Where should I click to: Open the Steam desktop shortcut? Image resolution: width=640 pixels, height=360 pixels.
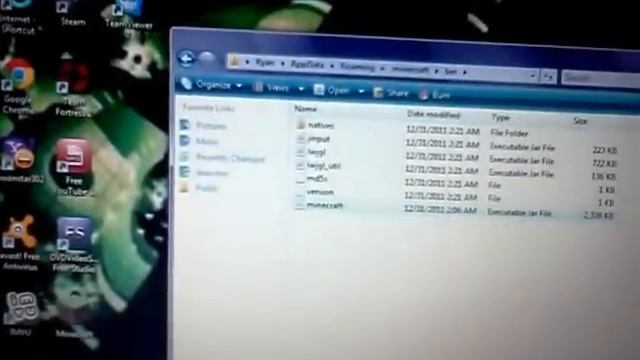coord(72,13)
